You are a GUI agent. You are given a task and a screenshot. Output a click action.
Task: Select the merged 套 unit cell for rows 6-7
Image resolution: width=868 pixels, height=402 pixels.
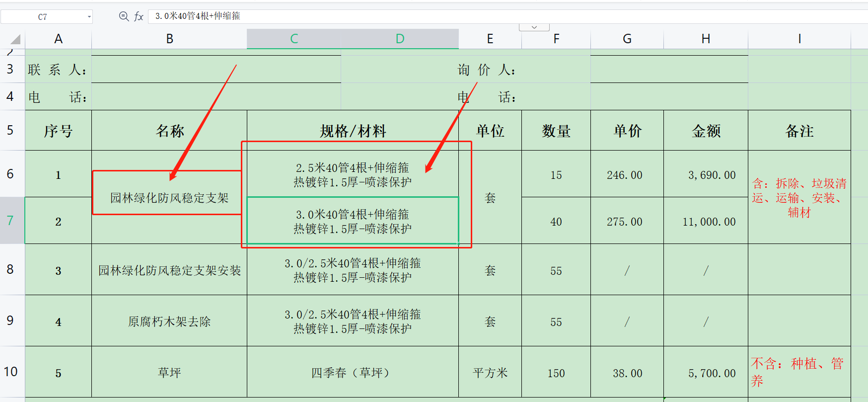(x=490, y=197)
